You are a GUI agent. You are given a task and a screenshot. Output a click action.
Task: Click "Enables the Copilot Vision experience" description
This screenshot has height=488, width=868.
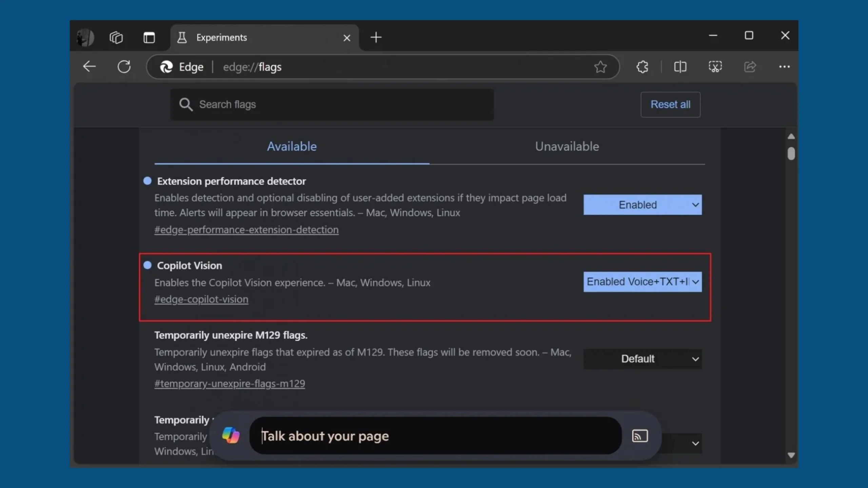[292, 283]
